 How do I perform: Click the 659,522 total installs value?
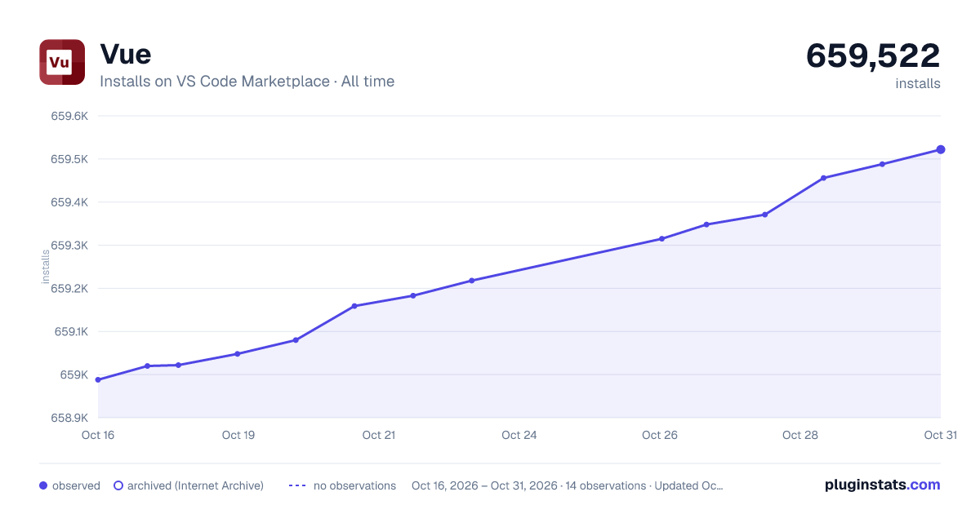(873, 55)
